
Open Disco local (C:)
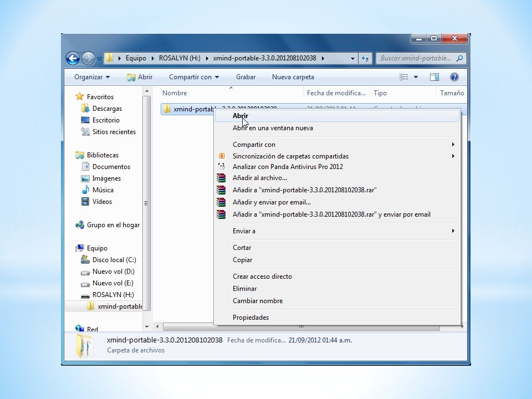[x=109, y=260]
